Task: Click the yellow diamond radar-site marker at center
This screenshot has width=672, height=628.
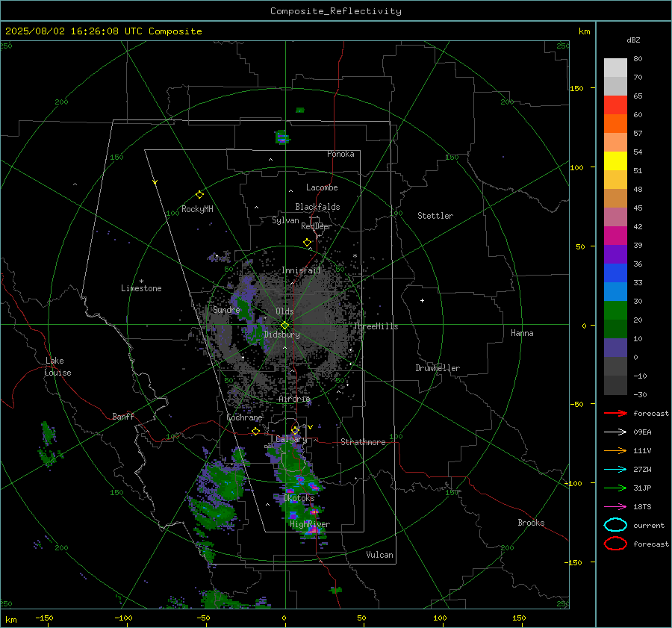Action: pyautogui.click(x=284, y=326)
